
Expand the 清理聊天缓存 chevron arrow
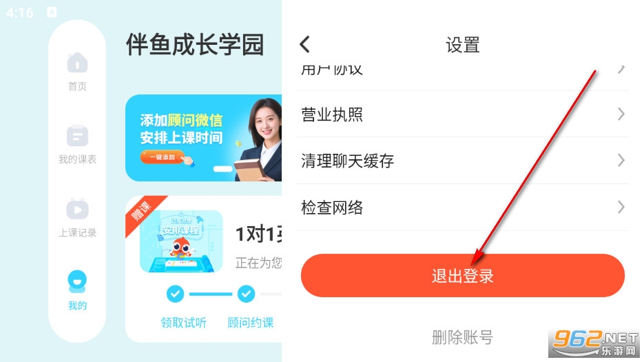pos(621,161)
